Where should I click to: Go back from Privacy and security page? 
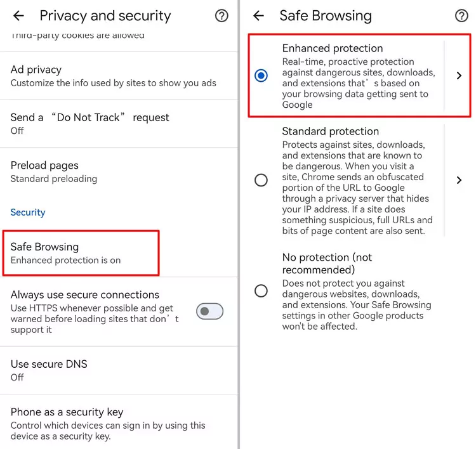tap(18, 16)
